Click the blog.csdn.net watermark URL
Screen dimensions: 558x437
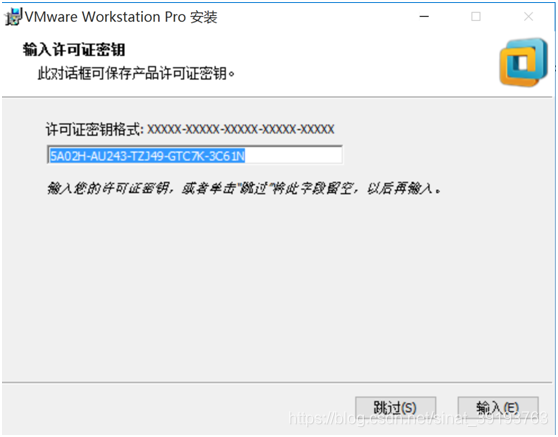pyautogui.click(x=418, y=418)
